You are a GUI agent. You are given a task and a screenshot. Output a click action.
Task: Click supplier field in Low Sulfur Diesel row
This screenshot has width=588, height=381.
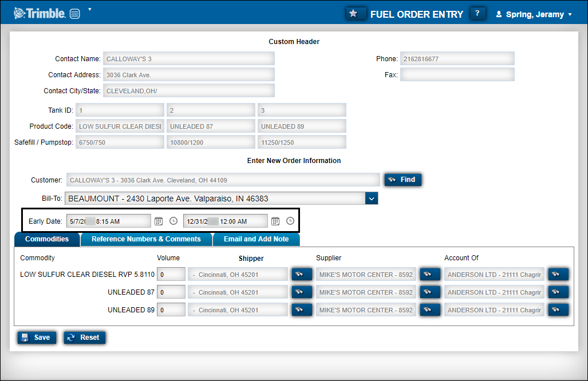(366, 274)
